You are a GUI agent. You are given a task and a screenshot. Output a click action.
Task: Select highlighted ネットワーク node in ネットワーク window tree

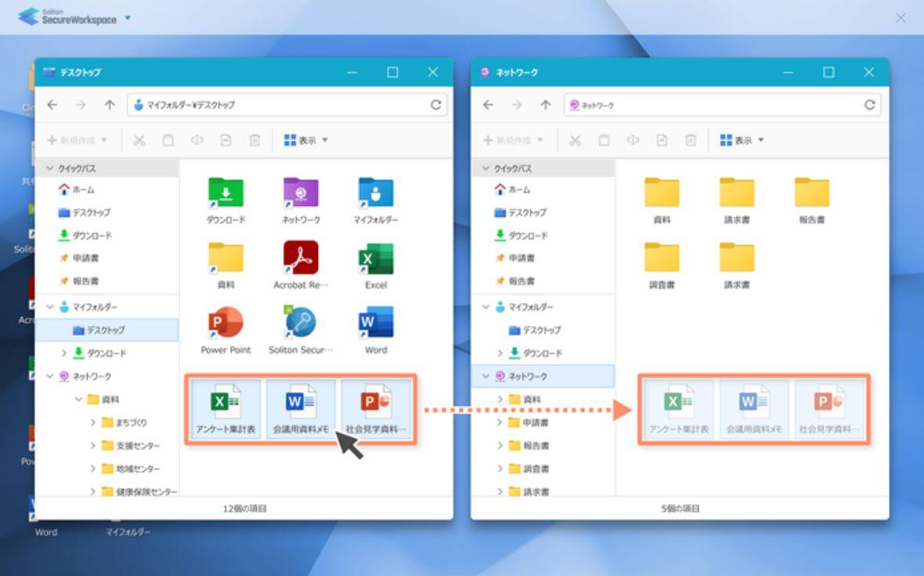[543, 376]
